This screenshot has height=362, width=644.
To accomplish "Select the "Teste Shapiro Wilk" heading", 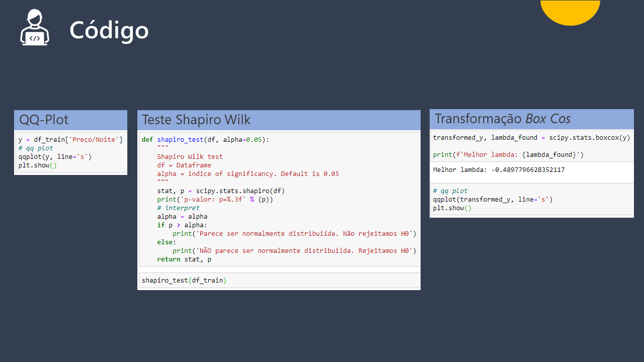I will 196,120.
